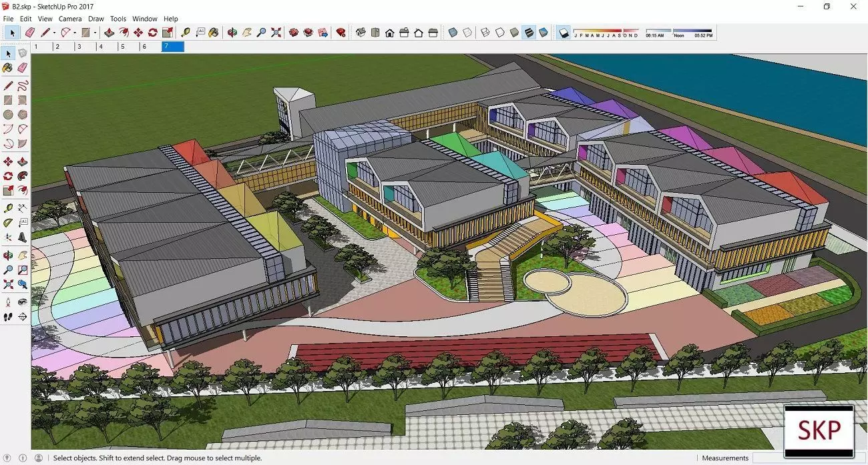Toggle Back Edges style

(467, 32)
